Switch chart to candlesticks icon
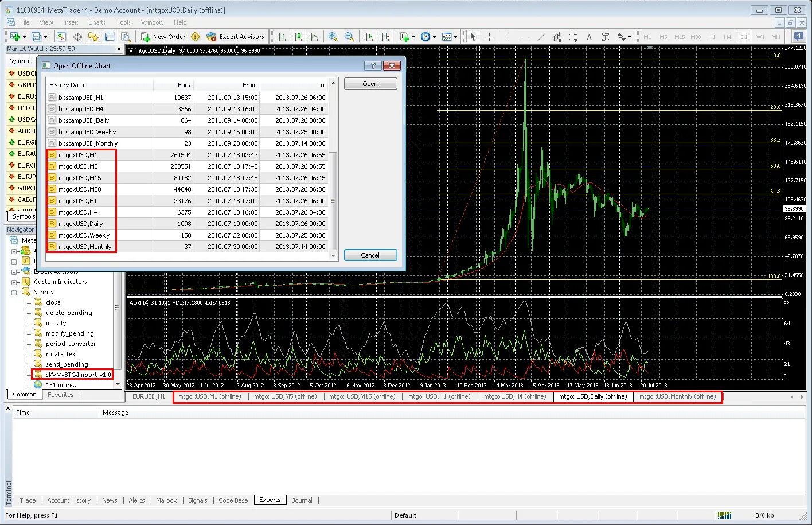This screenshot has height=525, width=812. click(x=298, y=37)
